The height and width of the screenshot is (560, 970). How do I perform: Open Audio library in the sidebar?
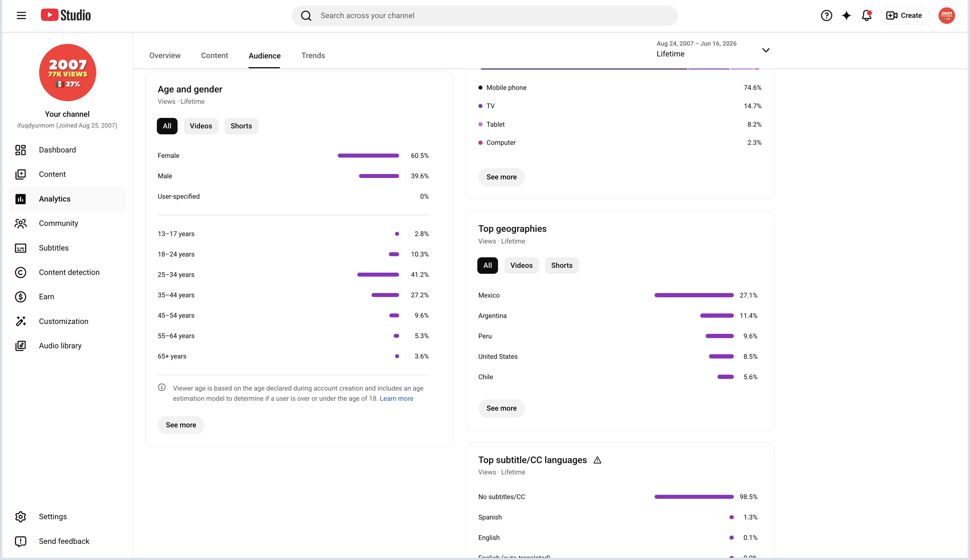(x=68, y=346)
